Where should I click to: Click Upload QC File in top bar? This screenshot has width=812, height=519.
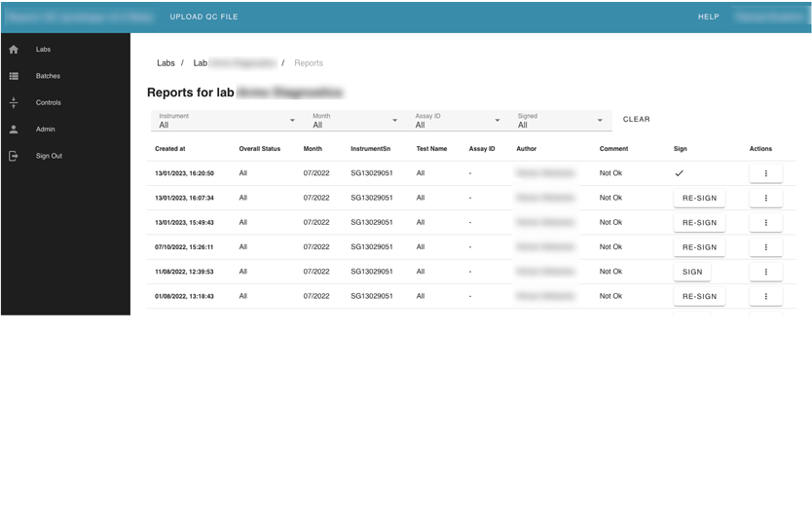pyautogui.click(x=203, y=17)
